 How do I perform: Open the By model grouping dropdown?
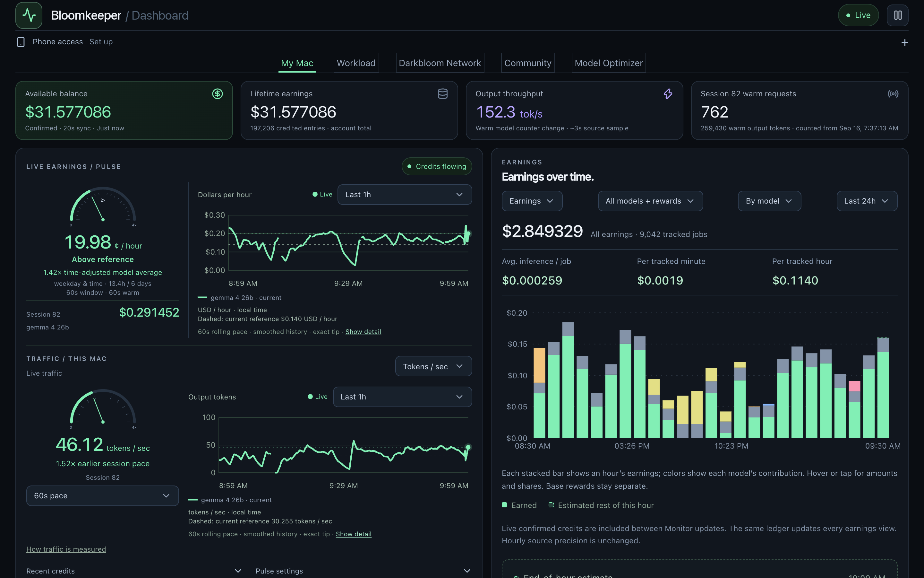point(769,201)
